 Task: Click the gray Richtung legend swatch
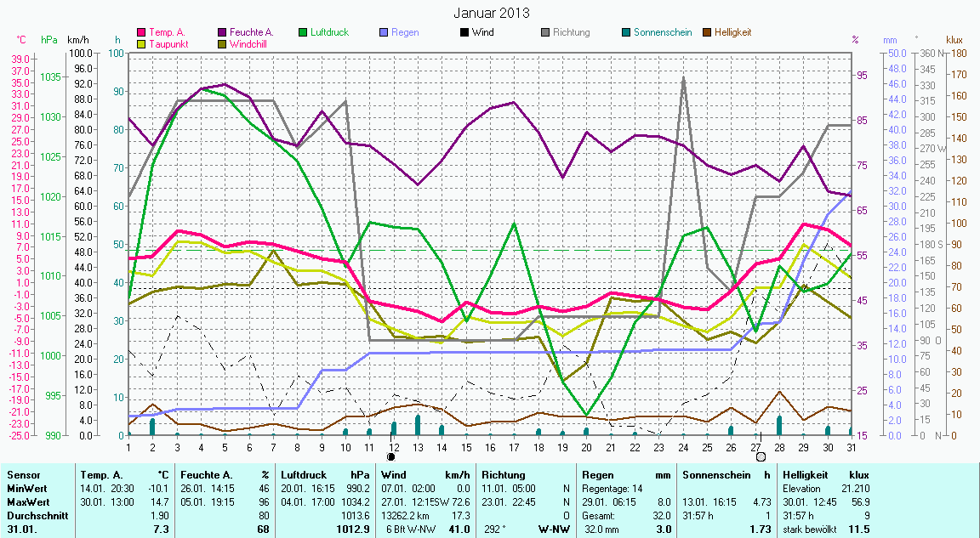[x=545, y=33]
